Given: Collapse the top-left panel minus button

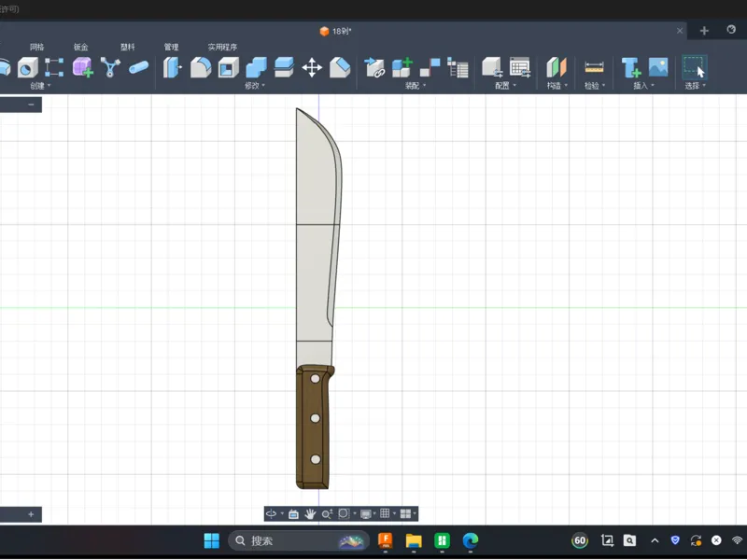Looking at the screenshot, I should click(x=31, y=105).
